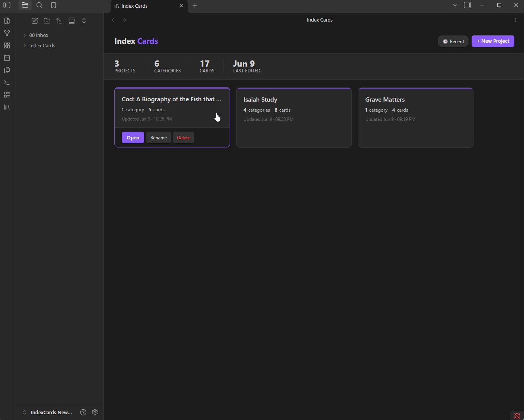524x420 pixels.
Task: Toggle the left sidebar collapse icon
Action: click(x=7, y=5)
